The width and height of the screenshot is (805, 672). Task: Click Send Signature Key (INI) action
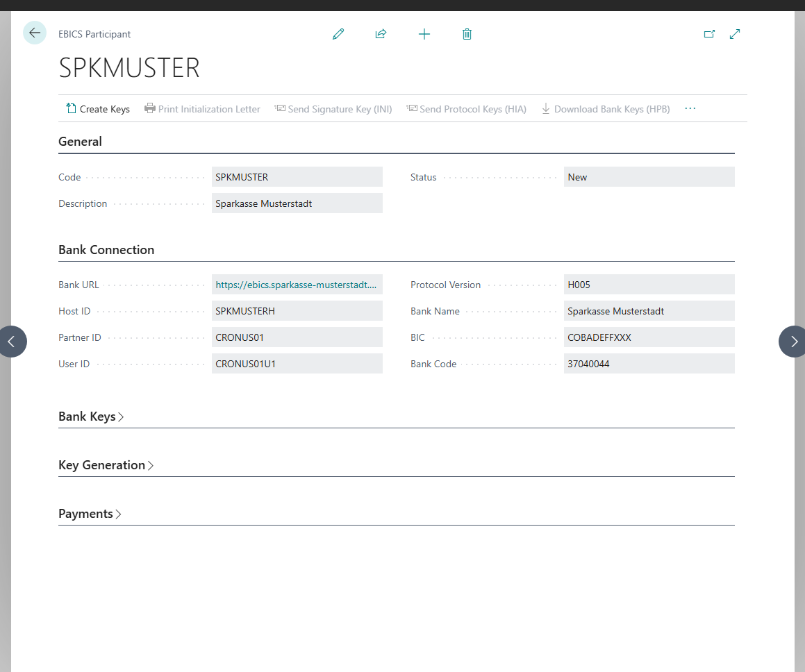333,109
